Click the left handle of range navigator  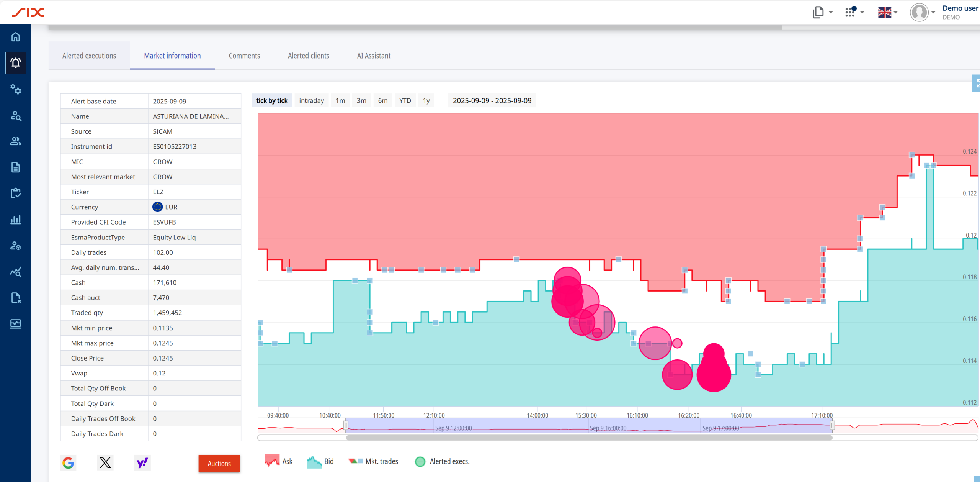tap(346, 425)
